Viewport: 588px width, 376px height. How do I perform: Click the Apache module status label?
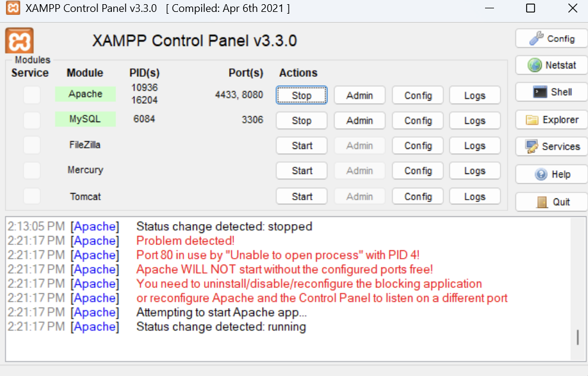(85, 94)
